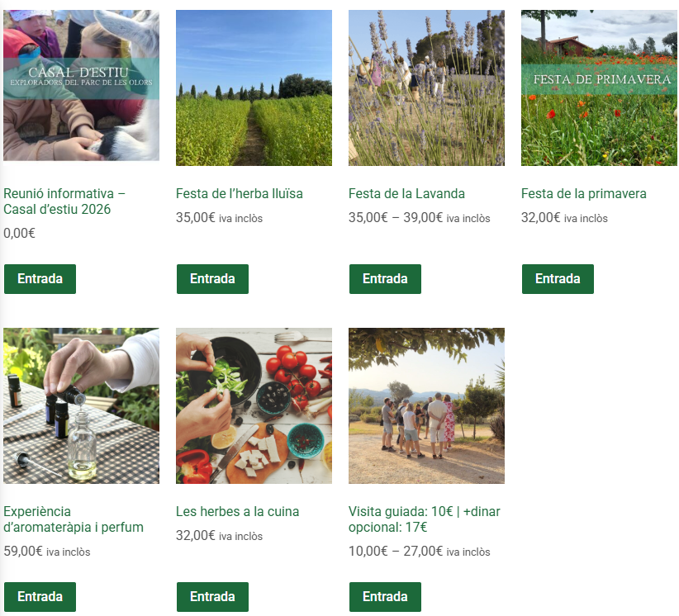Viewport: 679px width, 616px height.
Task: Select the Les herbes a la cuina title
Action: [x=237, y=511]
